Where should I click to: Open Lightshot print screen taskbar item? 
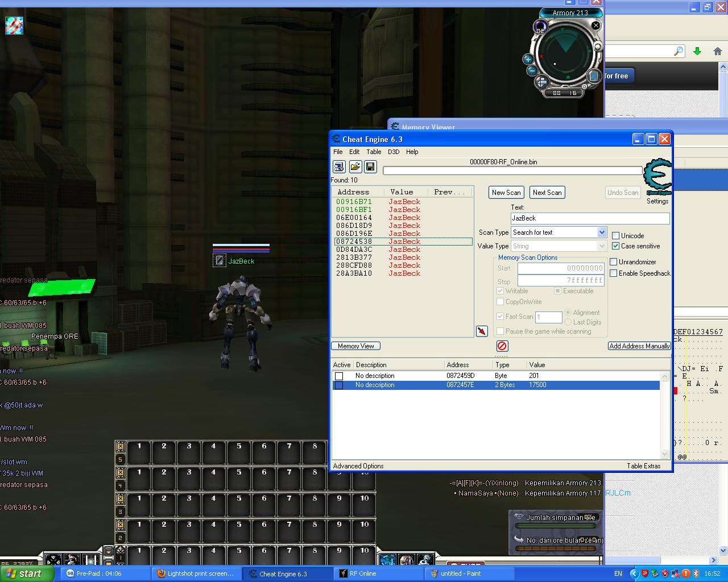point(196,573)
